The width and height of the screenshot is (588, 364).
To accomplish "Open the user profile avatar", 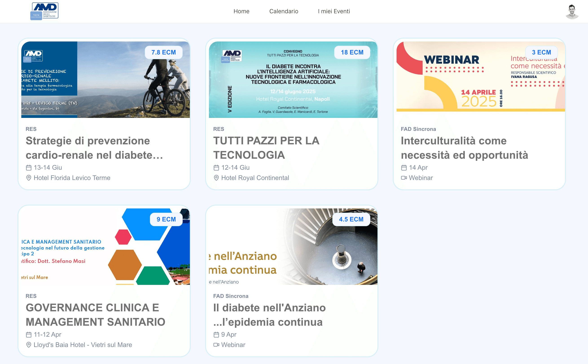I will click(572, 12).
